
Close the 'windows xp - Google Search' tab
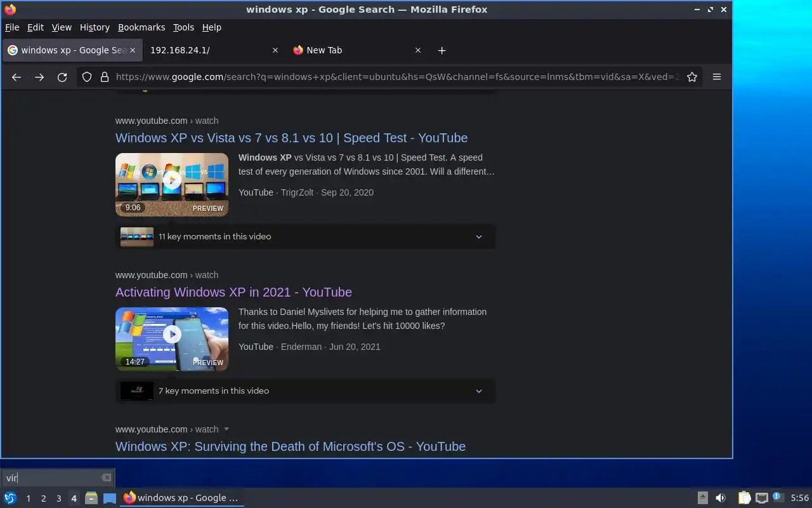pos(133,50)
